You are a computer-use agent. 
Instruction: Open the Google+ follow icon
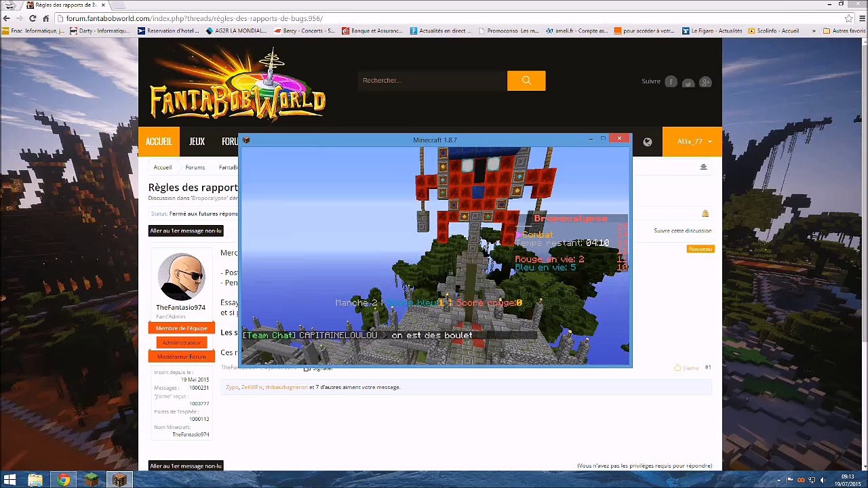[x=705, y=82]
